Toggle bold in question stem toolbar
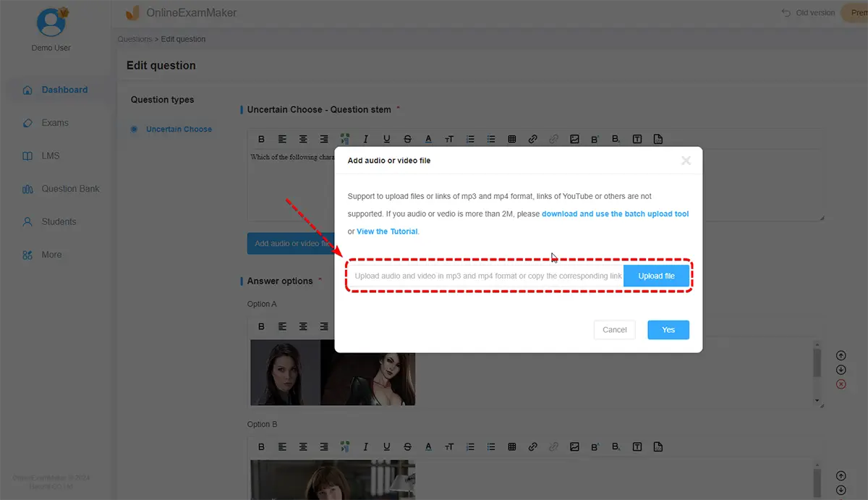 [x=262, y=140]
